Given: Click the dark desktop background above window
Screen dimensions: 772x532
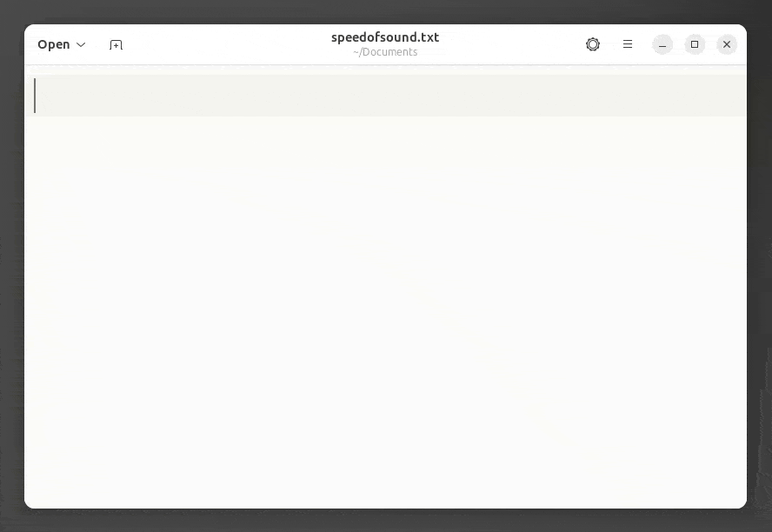Looking at the screenshot, I should click(x=385, y=10).
